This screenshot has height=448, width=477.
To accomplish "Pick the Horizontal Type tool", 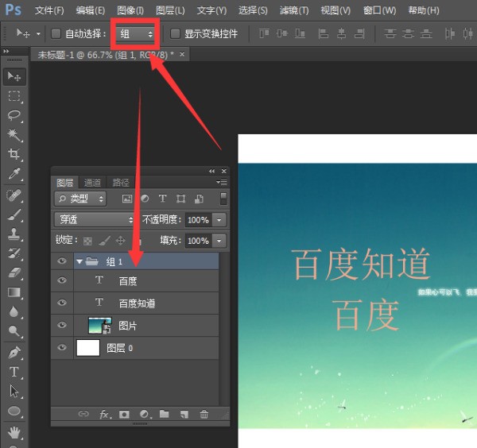I will coord(14,371).
